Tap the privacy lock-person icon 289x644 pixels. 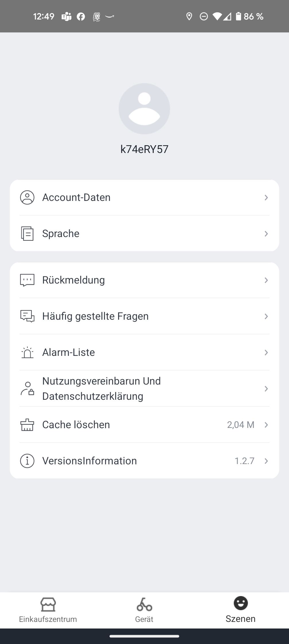pos(27,389)
